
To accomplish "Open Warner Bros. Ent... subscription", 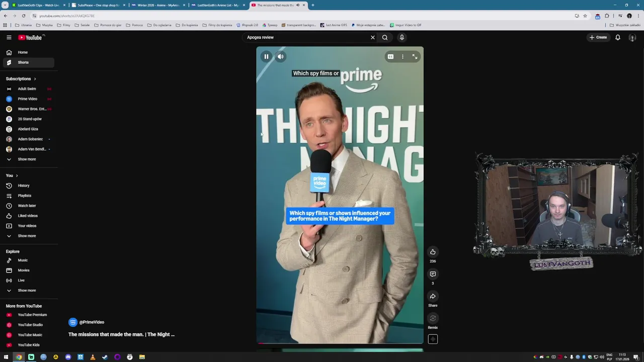I will tap(29, 109).
